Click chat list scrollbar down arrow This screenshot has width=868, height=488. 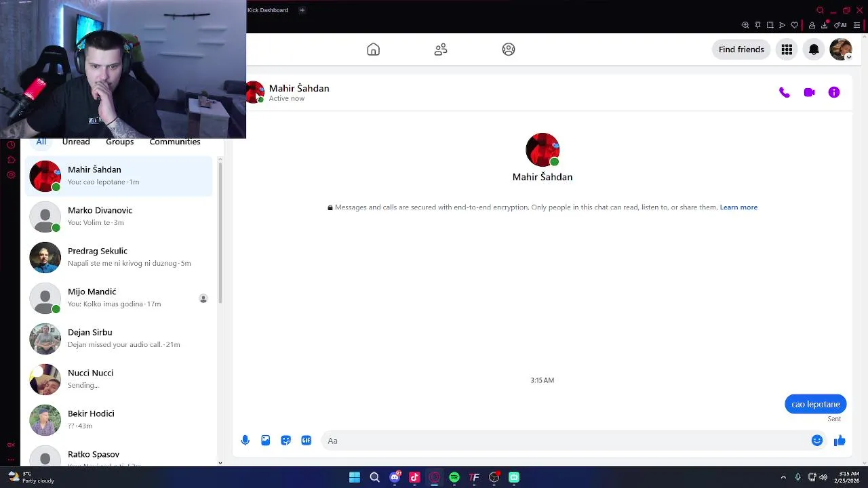coord(220,463)
